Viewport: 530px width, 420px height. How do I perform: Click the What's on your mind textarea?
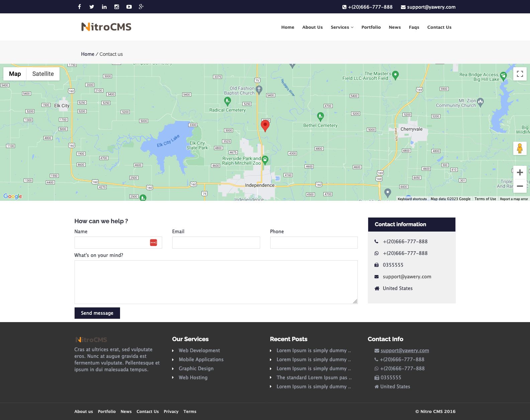[x=216, y=282]
